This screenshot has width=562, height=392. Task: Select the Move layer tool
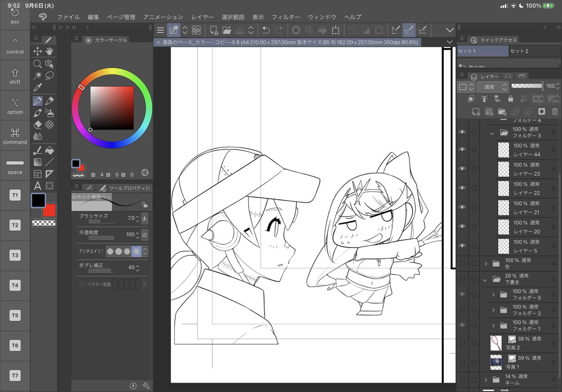(38, 51)
